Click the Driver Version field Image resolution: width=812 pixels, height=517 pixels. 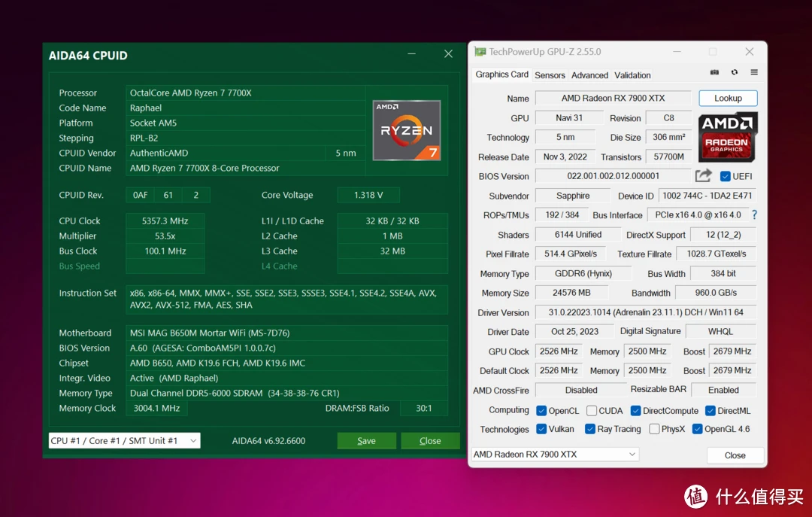tap(646, 312)
